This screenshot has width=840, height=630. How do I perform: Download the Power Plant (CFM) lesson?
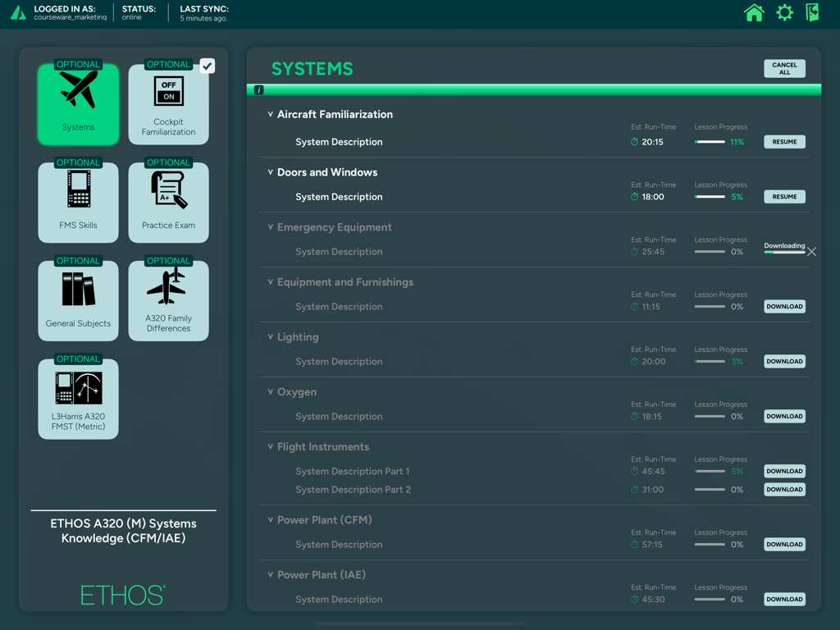pyautogui.click(x=784, y=545)
